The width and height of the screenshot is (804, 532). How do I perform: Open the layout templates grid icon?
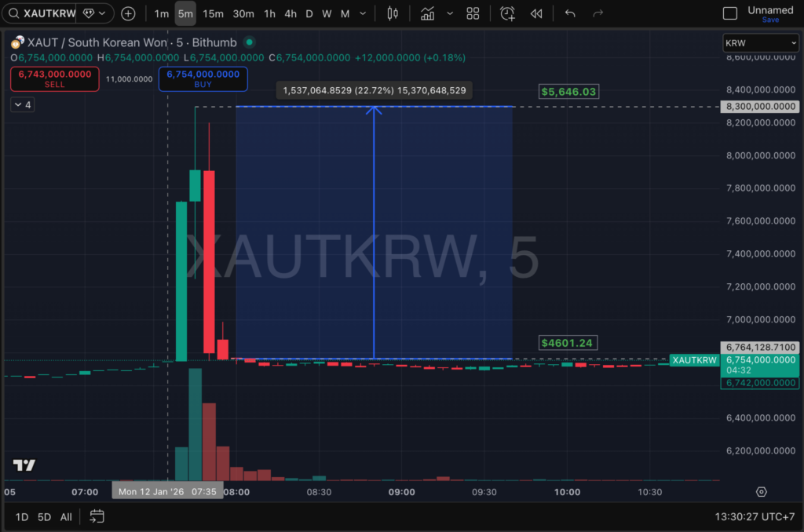(473, 13)
